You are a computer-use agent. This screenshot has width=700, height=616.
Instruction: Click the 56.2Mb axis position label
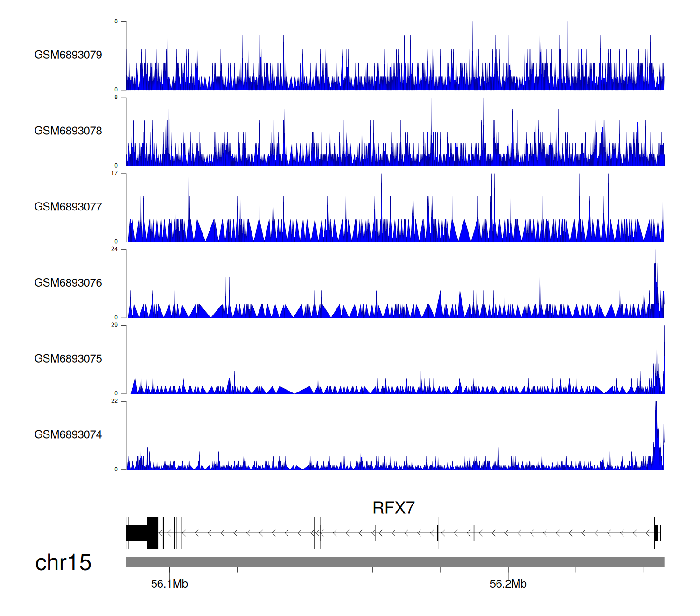point(508,584)
